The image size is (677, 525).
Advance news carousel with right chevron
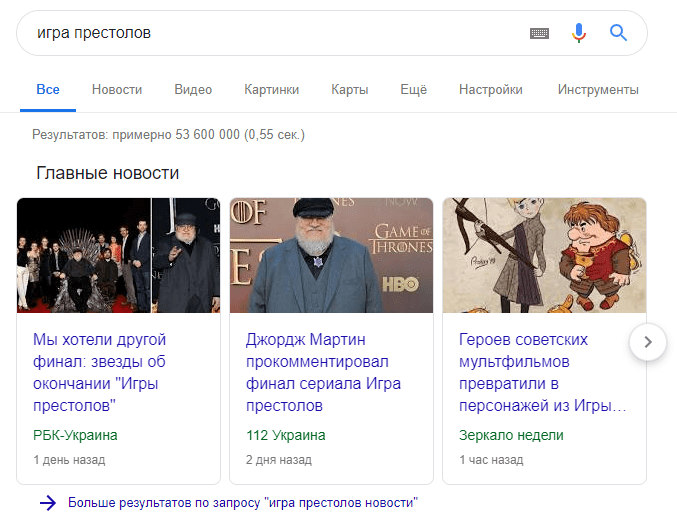[648, 342]
